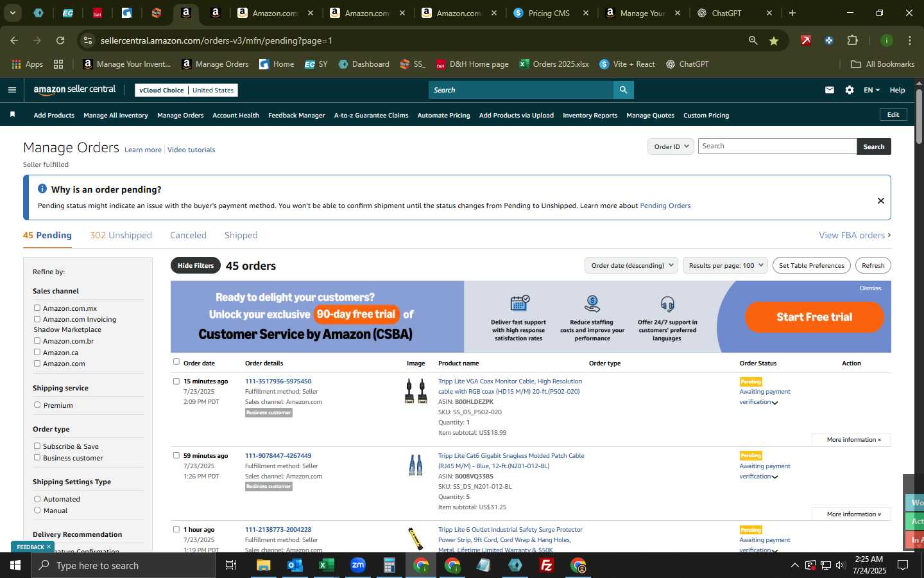Open Outlook from the Windows taskbar
The height and width of the screenshot is (578, 924).
click(x=295, y=565)
